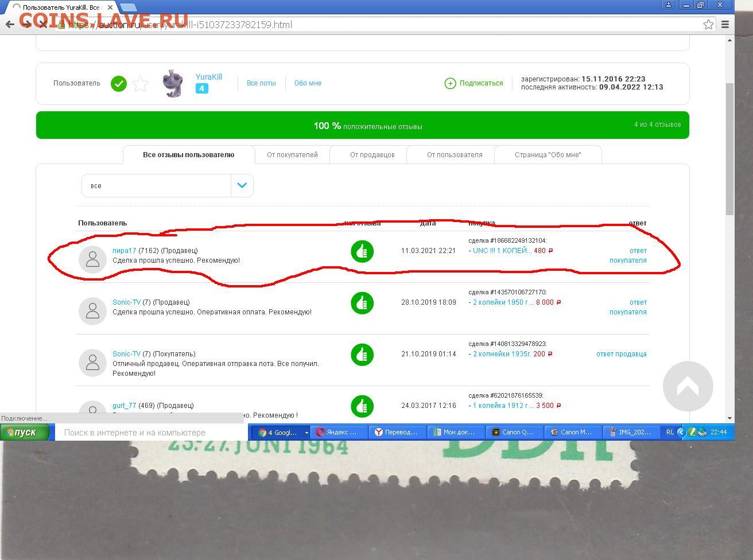Click rating badge '4' under YuraKill
753x560 pixels.
coord(201,88)
